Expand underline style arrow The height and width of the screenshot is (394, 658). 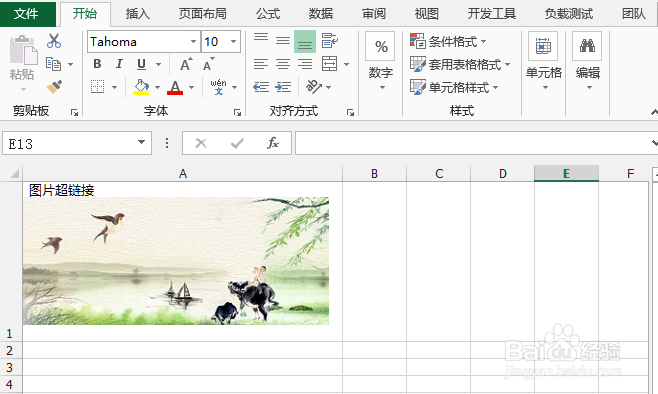(159, 64)
